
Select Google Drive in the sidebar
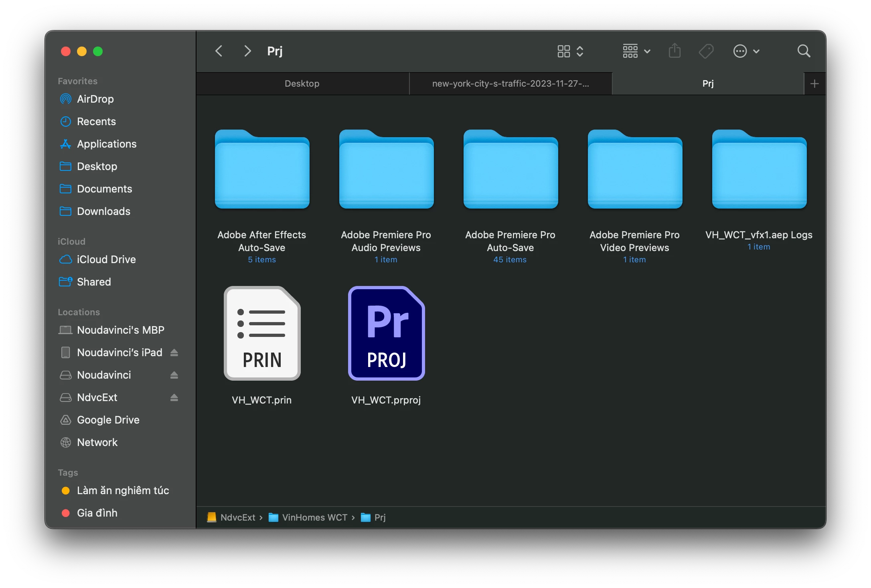tap(108, 420)
